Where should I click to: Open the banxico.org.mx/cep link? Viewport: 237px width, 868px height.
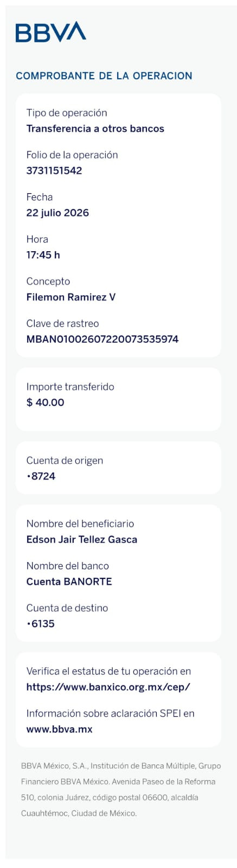point(108,686)
